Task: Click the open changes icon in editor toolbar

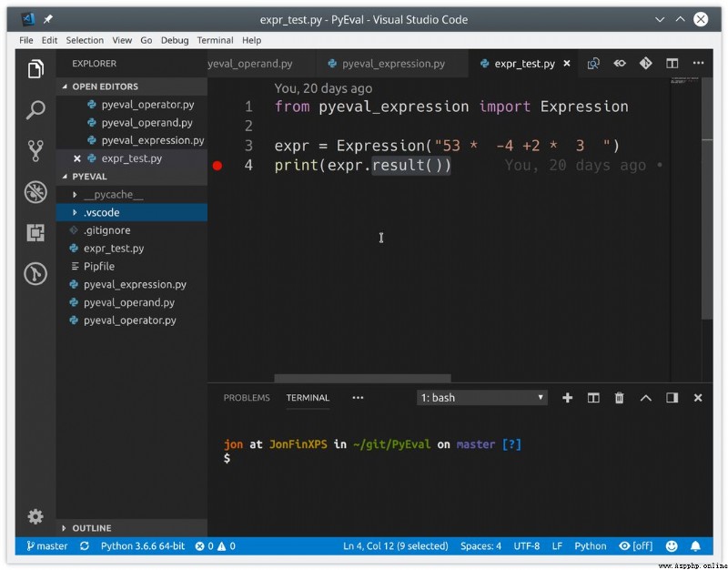Action: 593,63
